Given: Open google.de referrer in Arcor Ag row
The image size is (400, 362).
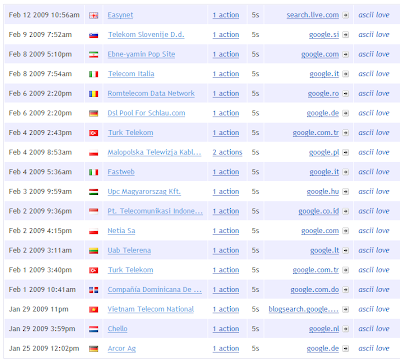Looking at the screenshot, I should tap(323, 348).
